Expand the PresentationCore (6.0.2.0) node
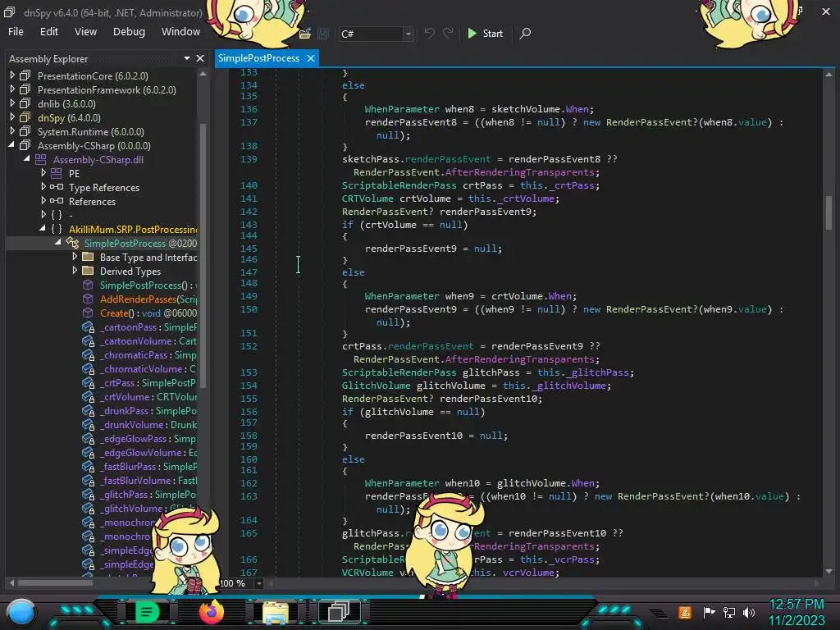Screen dimensions: 840x630 pyautogui.click(x=12, y=75)
